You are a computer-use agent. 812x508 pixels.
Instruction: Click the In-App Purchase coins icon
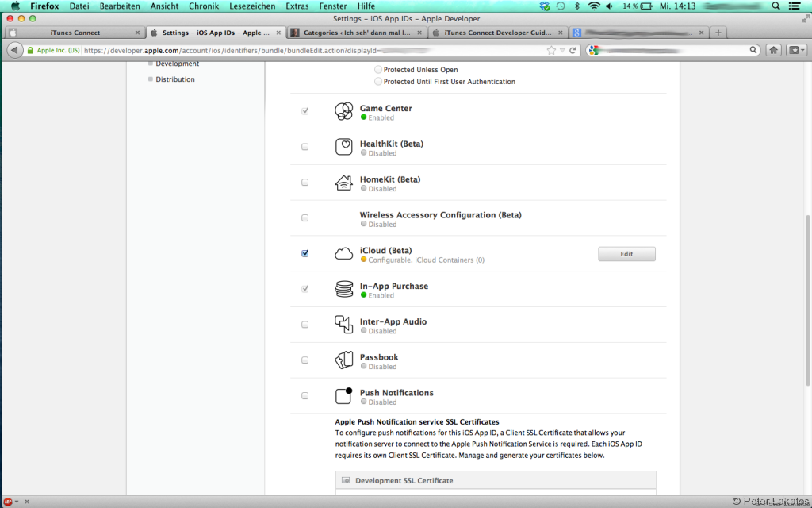tap(343, 289)
